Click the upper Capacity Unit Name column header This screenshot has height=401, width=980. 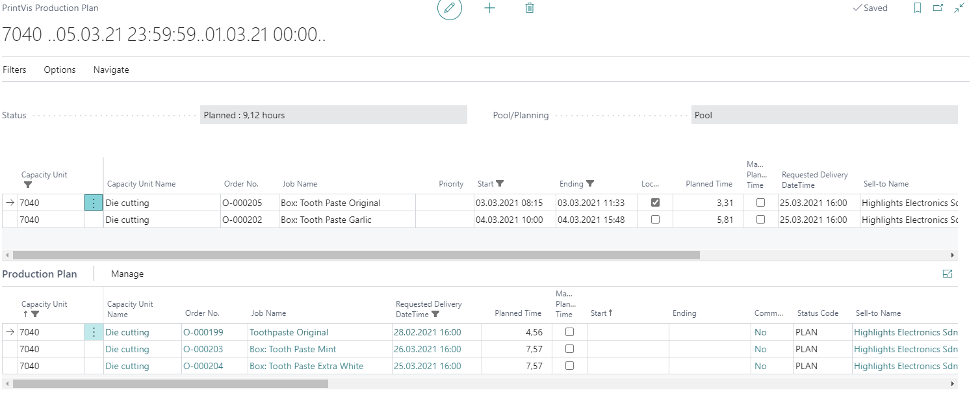(141, 184)
